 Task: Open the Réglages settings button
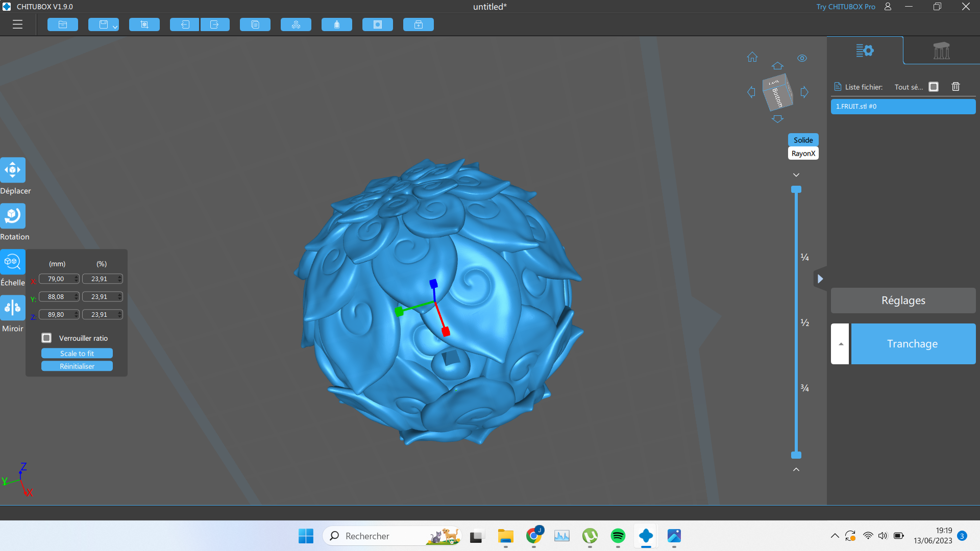[903, 300]
